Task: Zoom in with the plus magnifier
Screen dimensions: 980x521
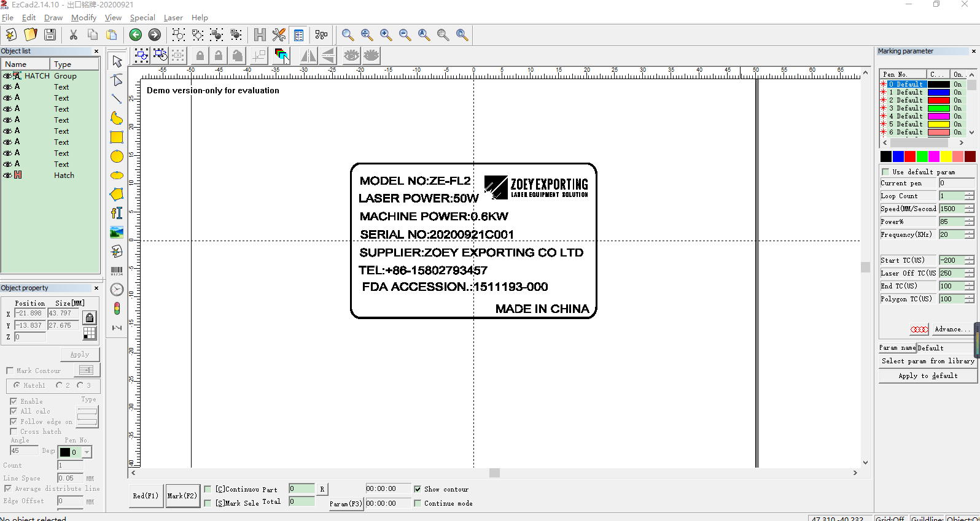Action: (386, 35)
